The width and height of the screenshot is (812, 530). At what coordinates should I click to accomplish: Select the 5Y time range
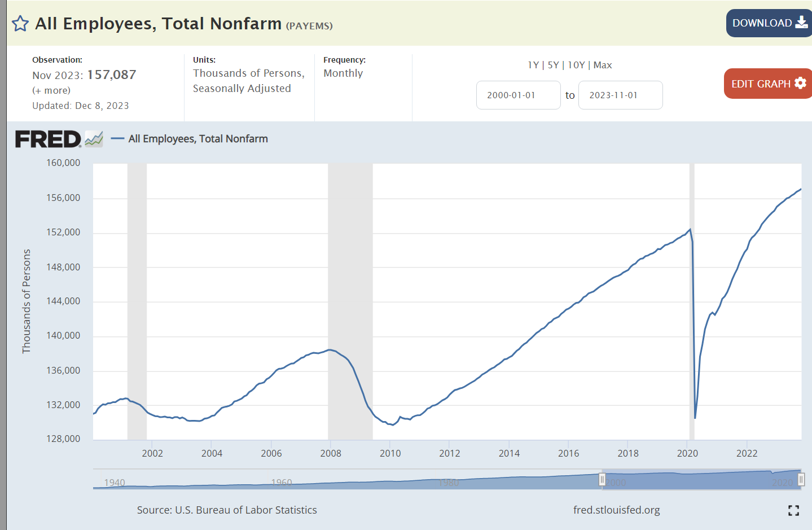coord(553,65)
